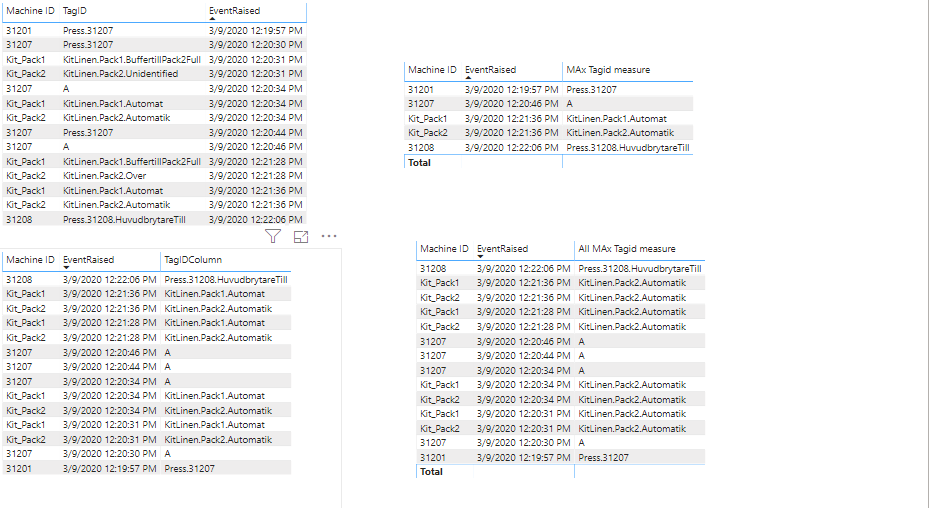Sort by the TagID column header

click(74, 11)
